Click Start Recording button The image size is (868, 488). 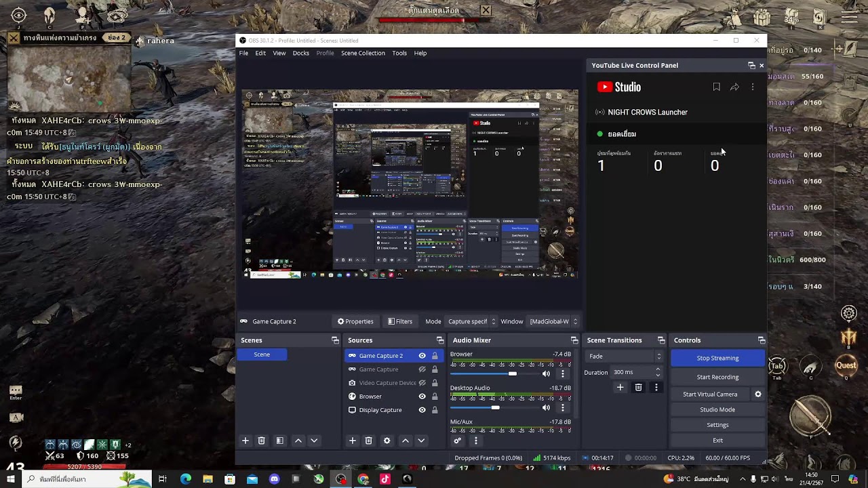[x=717, y=377]
